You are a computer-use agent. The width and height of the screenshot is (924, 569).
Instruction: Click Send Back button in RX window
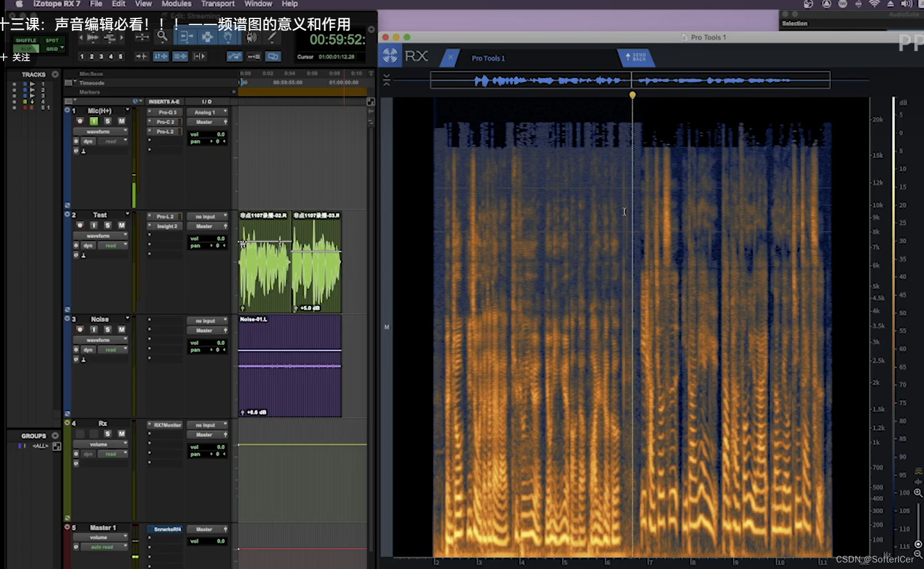pos(636,57)
